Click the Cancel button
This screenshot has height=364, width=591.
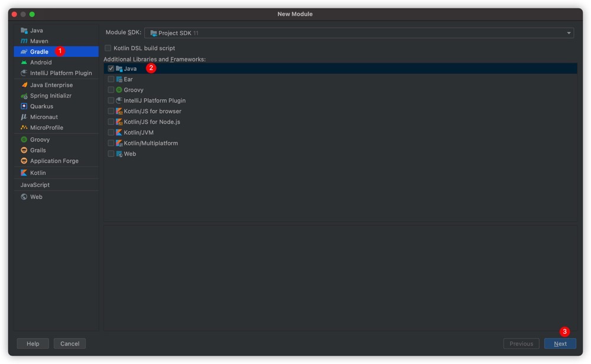70,344
